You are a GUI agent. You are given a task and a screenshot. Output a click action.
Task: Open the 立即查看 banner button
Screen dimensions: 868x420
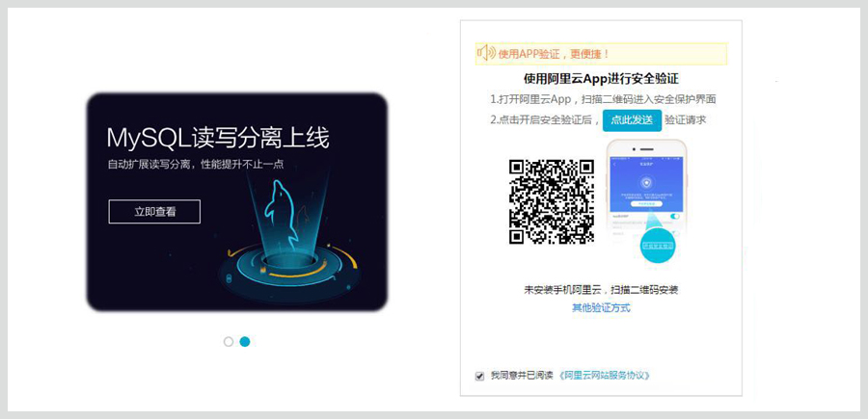coord(154,212)
